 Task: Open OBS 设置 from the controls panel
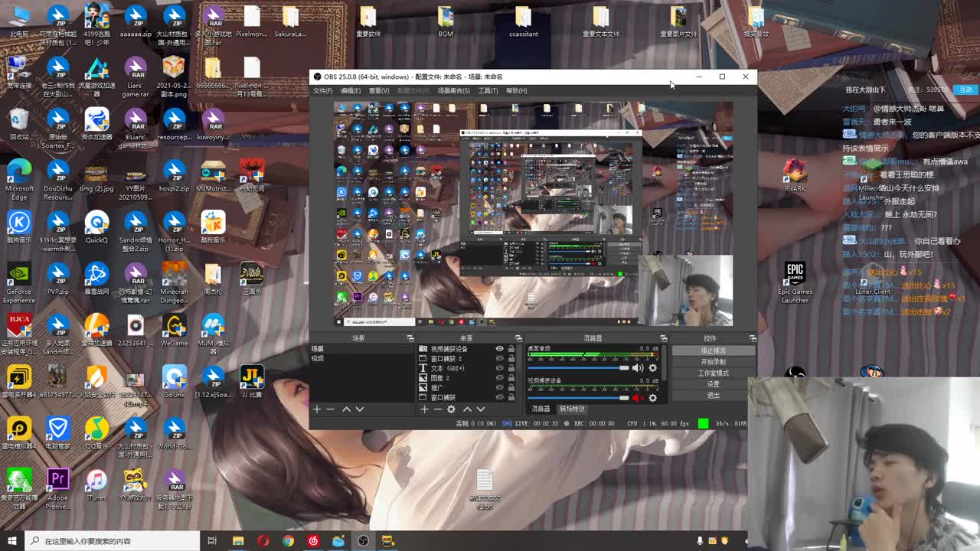coord(714,384)
